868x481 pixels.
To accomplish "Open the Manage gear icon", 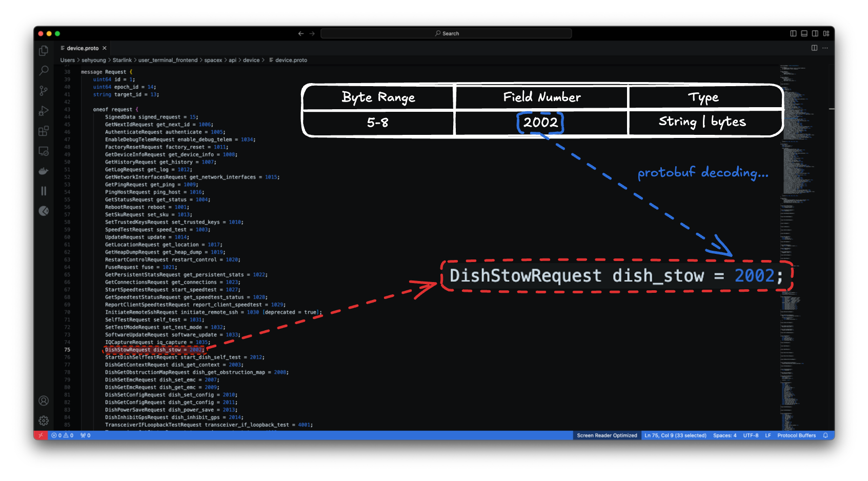I will click(44, 420).
